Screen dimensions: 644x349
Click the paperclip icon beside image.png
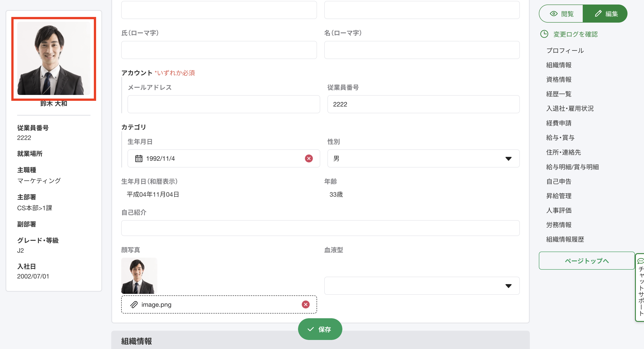coord(134,304)
